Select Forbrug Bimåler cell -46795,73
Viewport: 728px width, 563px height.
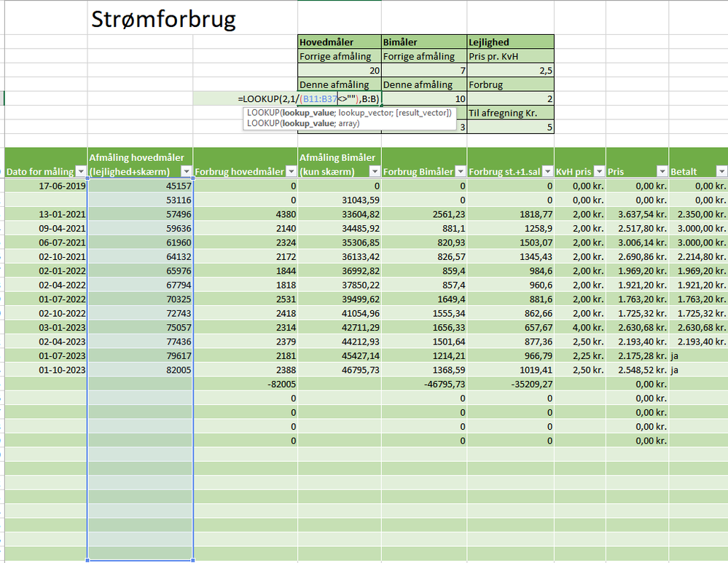point(424,384)
